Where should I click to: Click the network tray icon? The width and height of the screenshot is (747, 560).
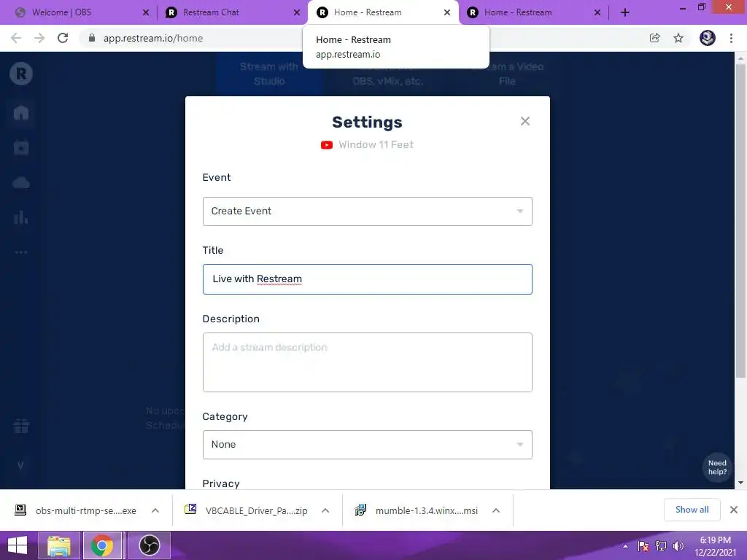(x=661, y=546)
